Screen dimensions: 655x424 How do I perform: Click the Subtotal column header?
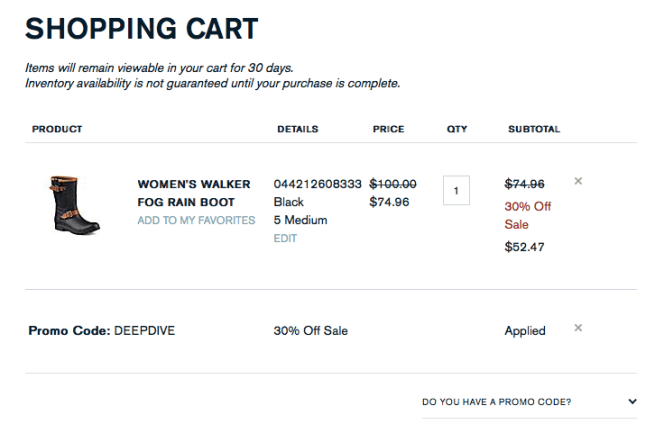click(x=534, y=129)
